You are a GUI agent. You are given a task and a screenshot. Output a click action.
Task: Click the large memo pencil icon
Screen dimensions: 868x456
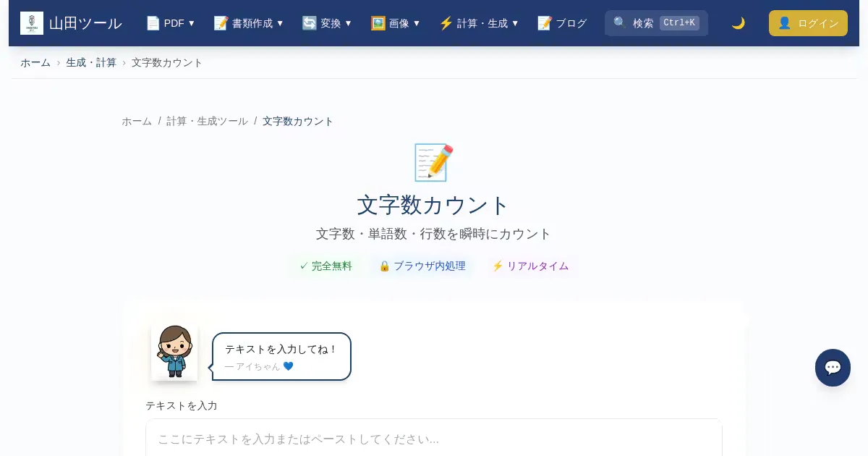(433, 162)
